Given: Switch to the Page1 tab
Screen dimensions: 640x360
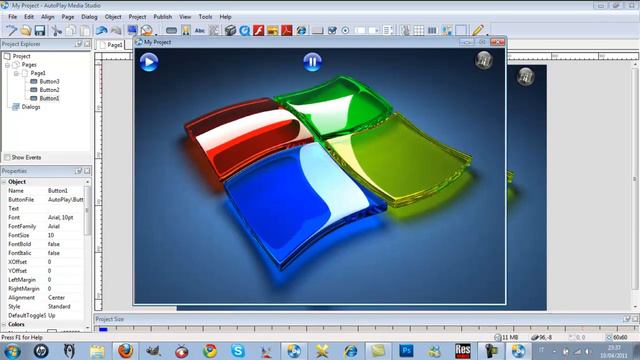Looking at the screenshot, I should point(111,45).
